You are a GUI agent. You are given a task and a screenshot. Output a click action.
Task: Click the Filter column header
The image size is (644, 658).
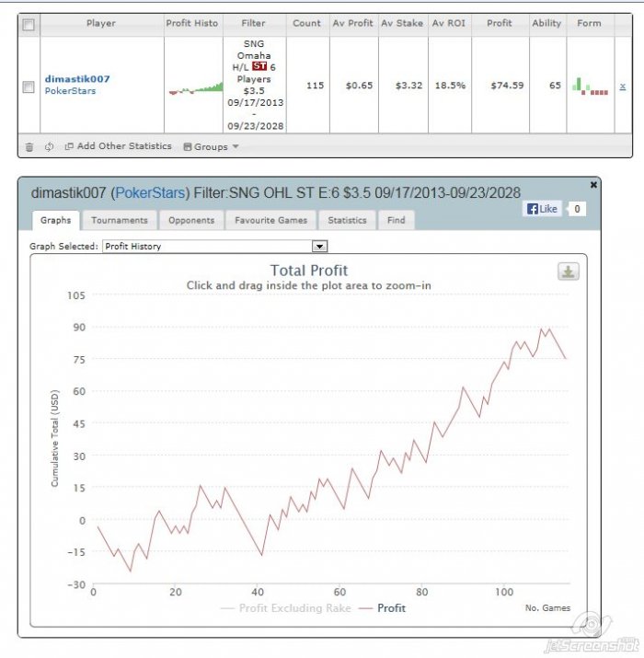(x=253, y=23)
